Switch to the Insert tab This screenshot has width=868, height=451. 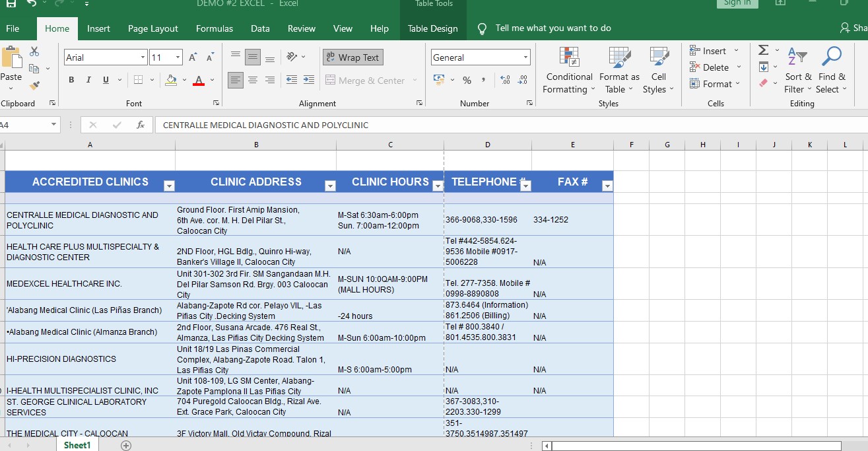coord(99,28)
